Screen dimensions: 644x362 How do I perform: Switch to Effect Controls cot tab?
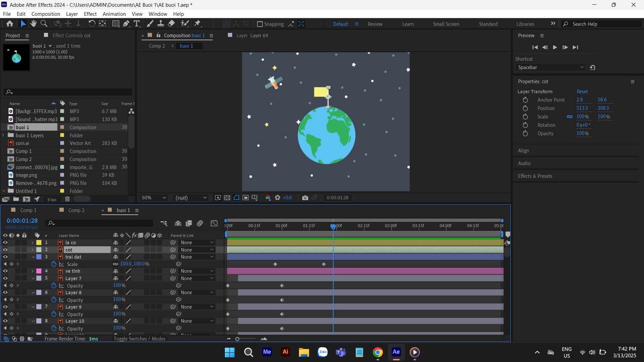pyautogui.click(x=71, y=35)
